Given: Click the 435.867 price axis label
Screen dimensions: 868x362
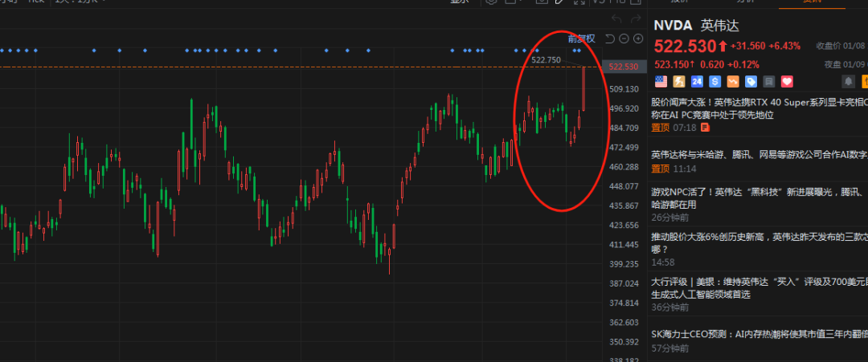Looking at the screenshot, I should (624, 205).
